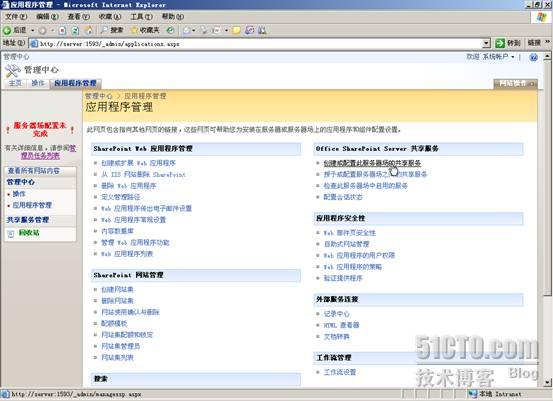
Task: Click the vertical scrollbar up arrow
Action: tap(547, 56)
